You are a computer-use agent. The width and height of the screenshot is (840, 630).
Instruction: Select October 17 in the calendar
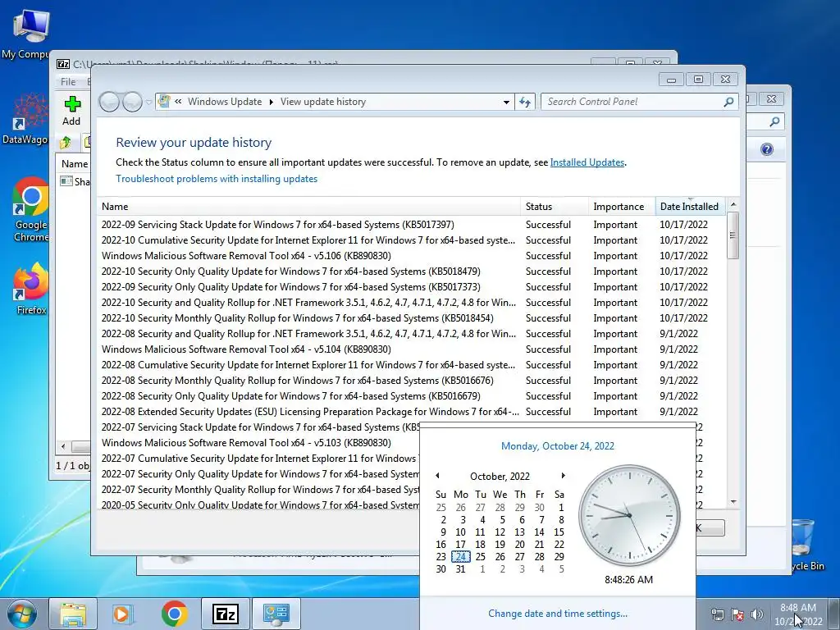pyautogui.click(x=461, y=545)
